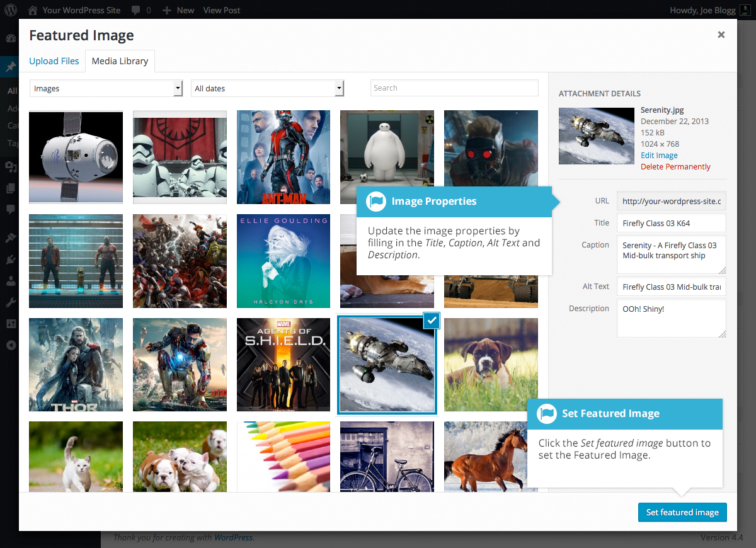Image resolution: width=756 pixels, height=548 pixels.
Task: Select the Baymax white robot thumbnail
Action: [387, 148]
